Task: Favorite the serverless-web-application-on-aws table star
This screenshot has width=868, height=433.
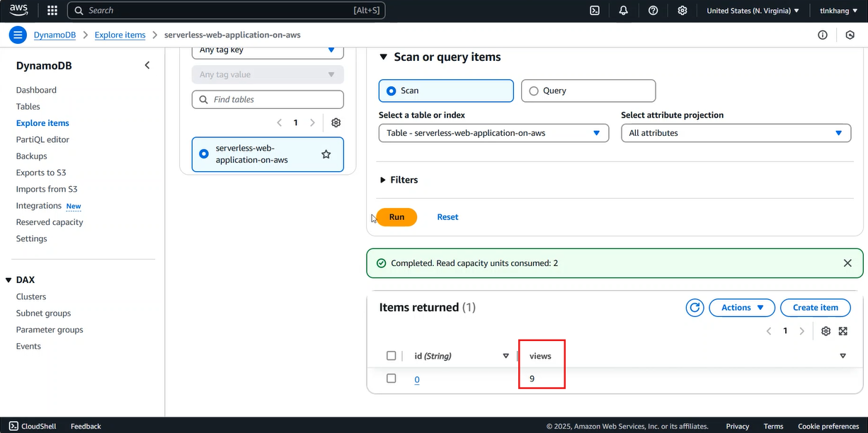Action: point(326,154)
